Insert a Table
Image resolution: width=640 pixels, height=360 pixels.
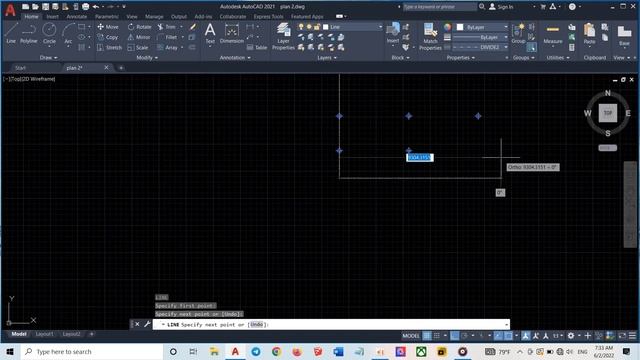[x=257, y=47]
